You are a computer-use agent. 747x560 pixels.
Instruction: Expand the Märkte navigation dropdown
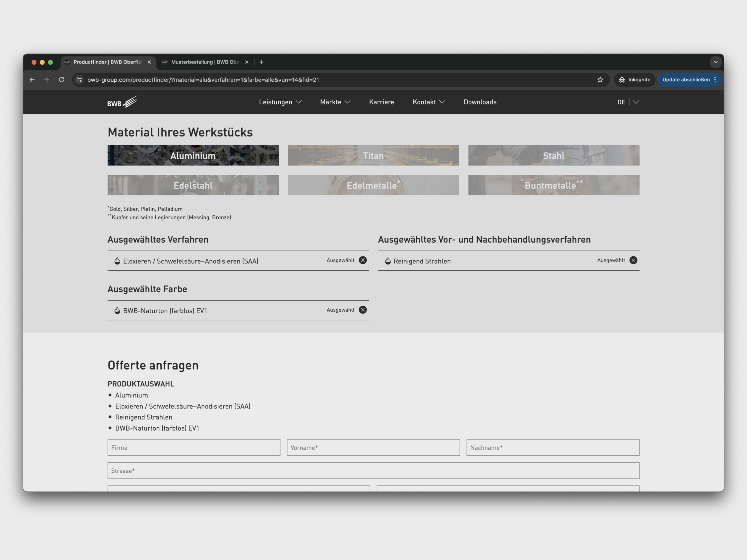[x=335, y=102]
